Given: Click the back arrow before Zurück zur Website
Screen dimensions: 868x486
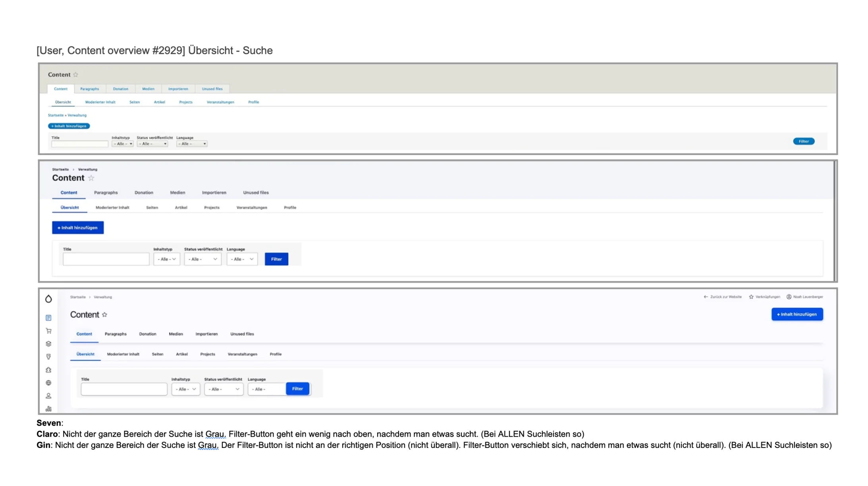Looking at the screenshot, I should point(706,297).
